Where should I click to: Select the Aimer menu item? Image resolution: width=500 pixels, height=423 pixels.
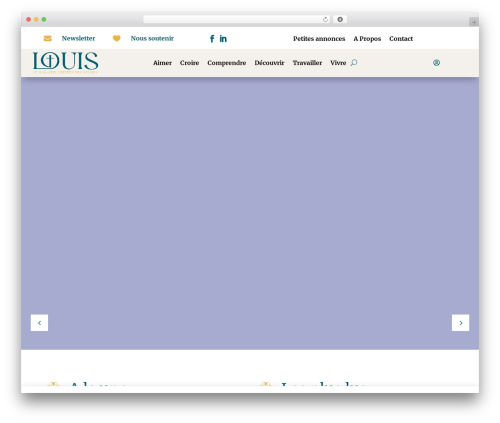pyautogui.click(x=162, y=63)
